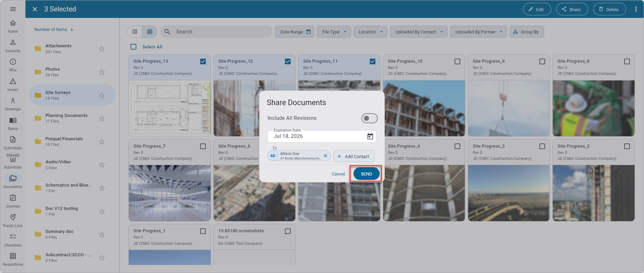644x273 pixels.
Task: Switch to list view layout
Action: point(135,32)
